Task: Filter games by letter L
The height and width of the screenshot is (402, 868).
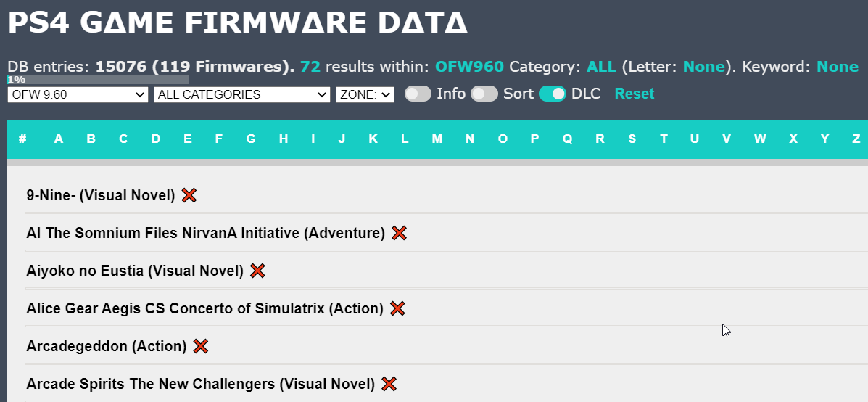Action: click(405, 139)
